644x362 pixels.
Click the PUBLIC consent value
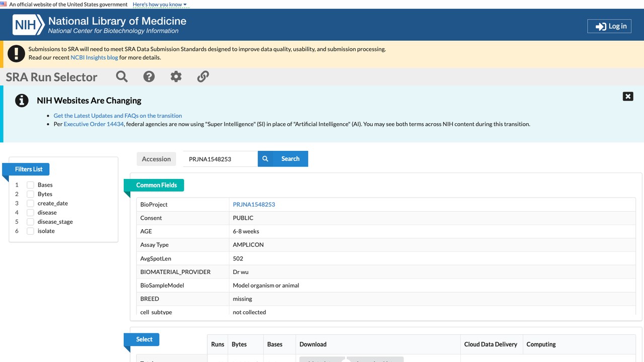243,218
